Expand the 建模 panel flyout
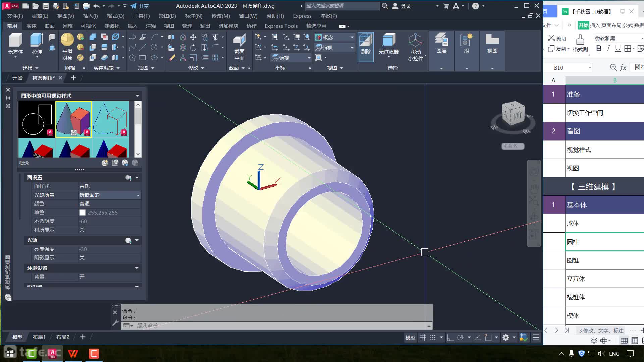 pos(30,68)
